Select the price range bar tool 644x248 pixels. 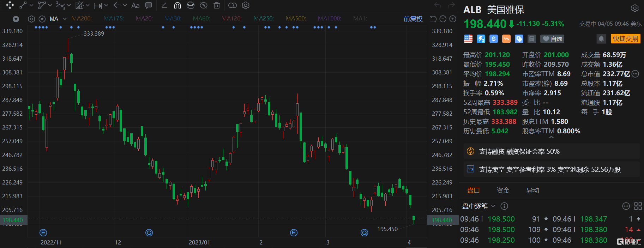[98, 6]
